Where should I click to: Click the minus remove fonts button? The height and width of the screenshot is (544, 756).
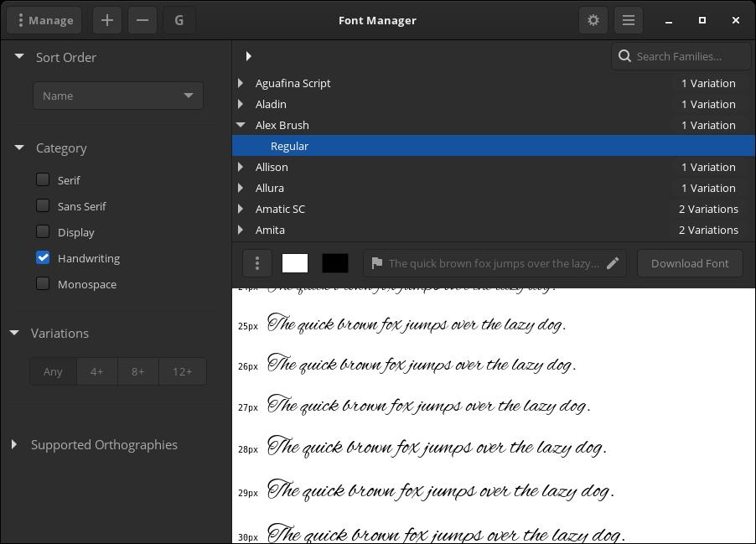click(x=142, y=20)
